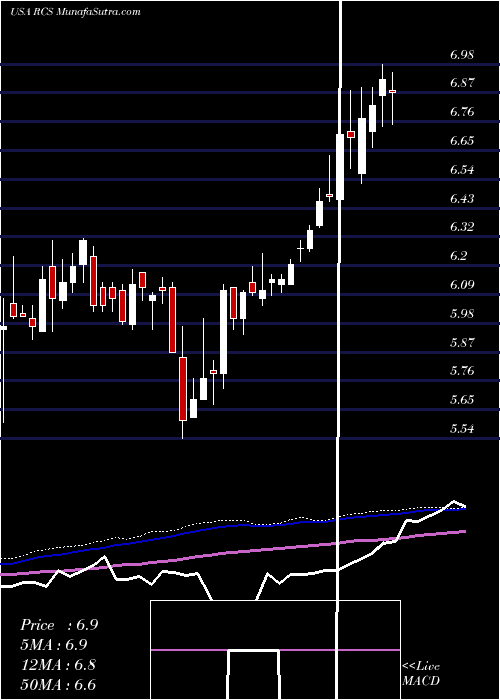
Task: Select the 6.43 price axis label
Action: pyautogui.click(x=462, y=198)
